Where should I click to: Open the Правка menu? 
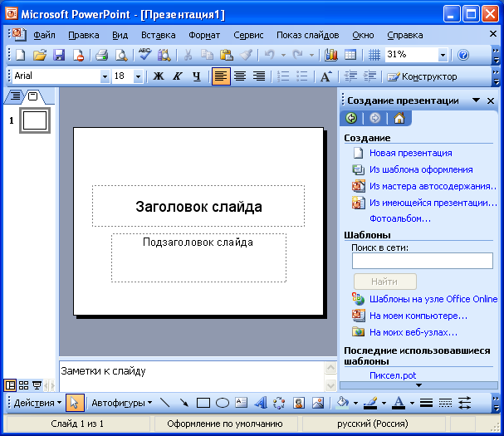tap(84, 35)
